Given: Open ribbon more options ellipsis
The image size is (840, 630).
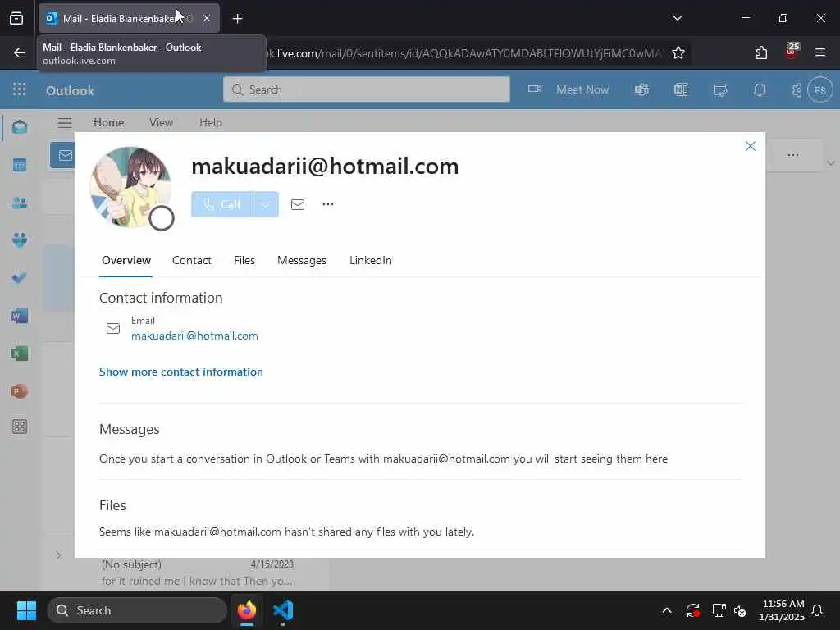Looking at the screenshot, I should coord(793,155).
